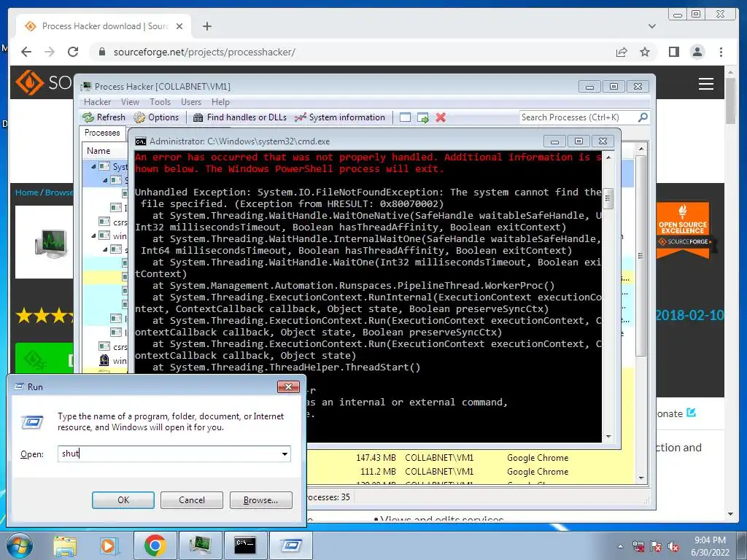The image size is (747, 560).
Task: Click cmd window scroll down arrow
Action: coord(608,436)
